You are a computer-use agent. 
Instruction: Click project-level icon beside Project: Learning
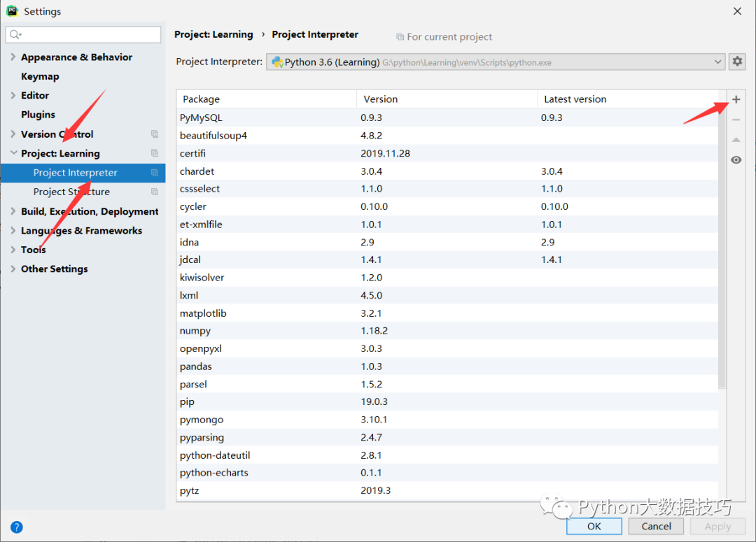click(155, 153)
